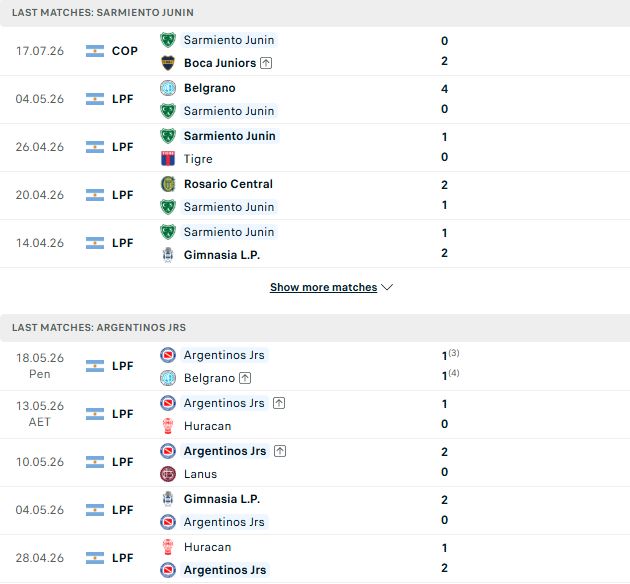This screenshot has height=584, width=630.
Task: Click Gimnasia L.P. crest in 14.04.26 match
Action: [168, 255]
